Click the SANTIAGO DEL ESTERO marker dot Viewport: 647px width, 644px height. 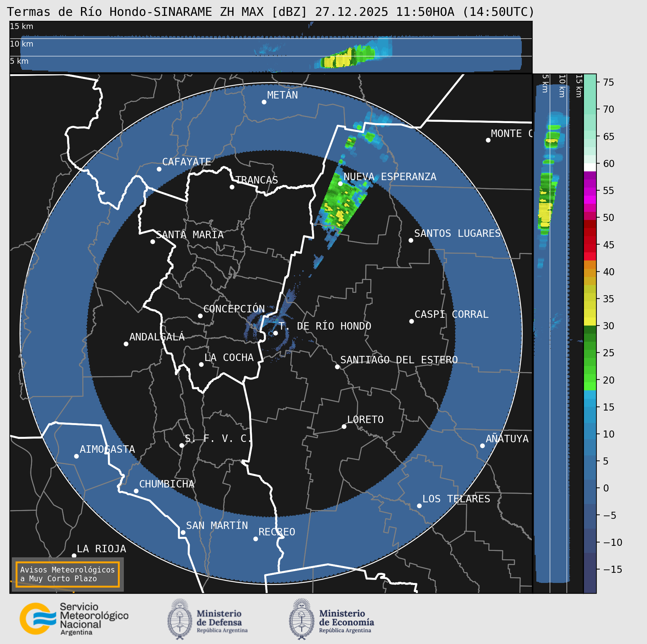(x=337, y=367)
